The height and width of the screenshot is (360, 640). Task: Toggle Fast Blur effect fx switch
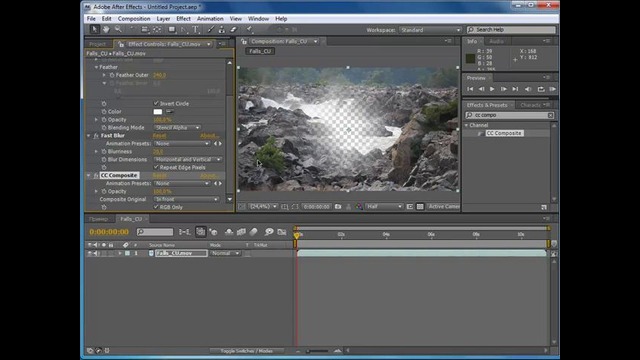(96, 136)
